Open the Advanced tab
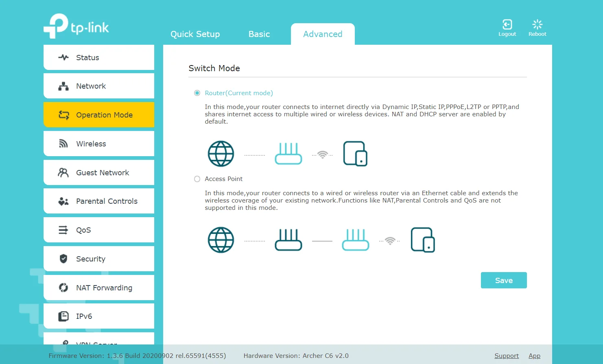The image size is (603, 364). [x=323, y=34]
